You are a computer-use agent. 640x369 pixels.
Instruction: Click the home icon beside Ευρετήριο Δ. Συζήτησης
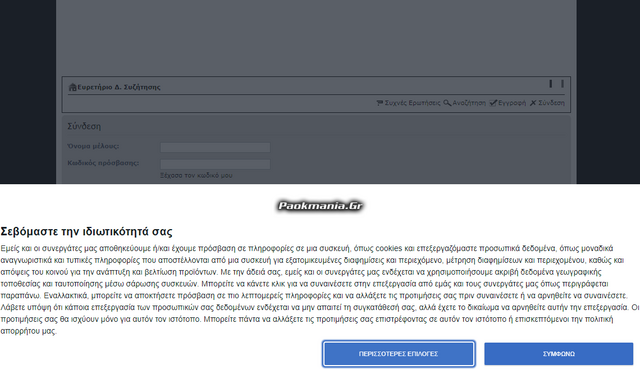(73, 87)
